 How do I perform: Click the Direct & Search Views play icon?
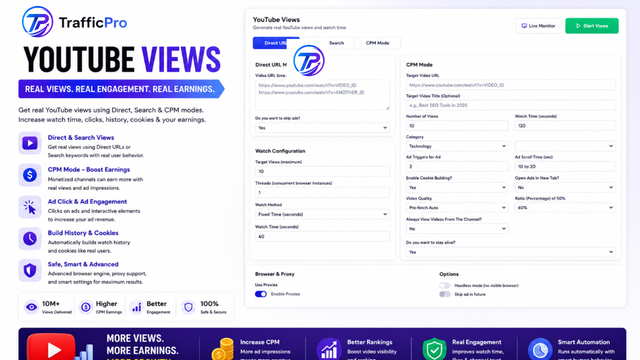[30, 143]
